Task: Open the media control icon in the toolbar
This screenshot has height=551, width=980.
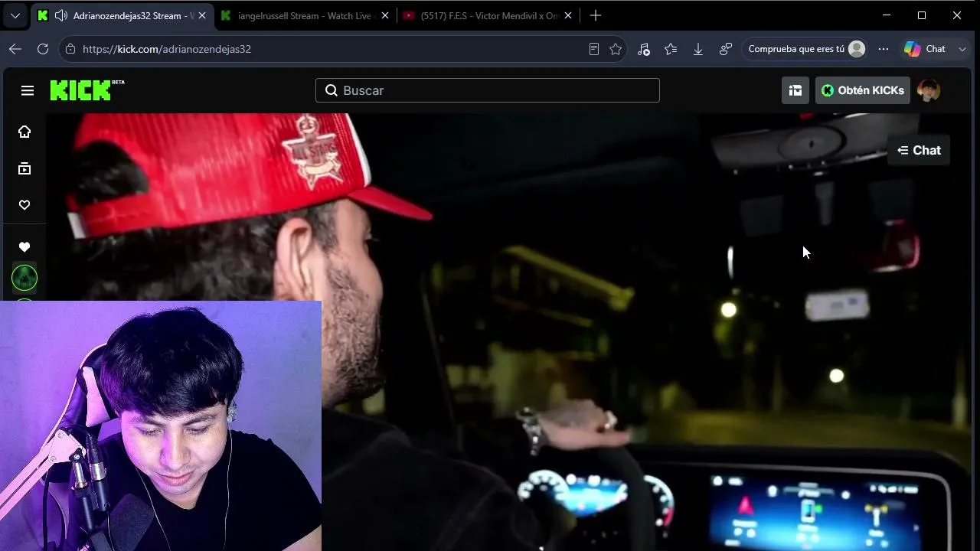Action: coord(643,49)
